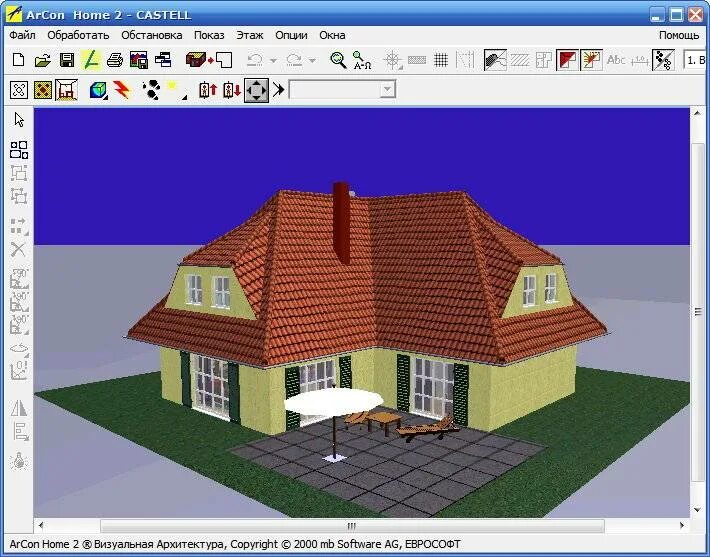Open the Показ menu
The width and height of the screenshot is (710, 557).
pos(209,35)
